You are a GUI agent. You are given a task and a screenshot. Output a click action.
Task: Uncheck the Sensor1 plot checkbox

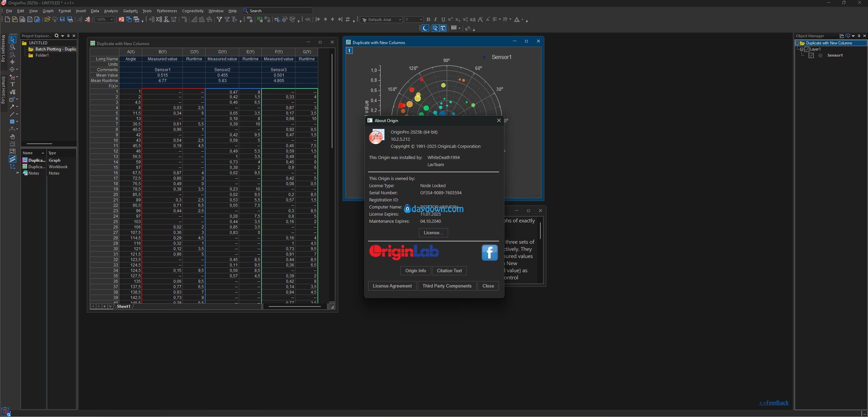(x=811, y=55)
